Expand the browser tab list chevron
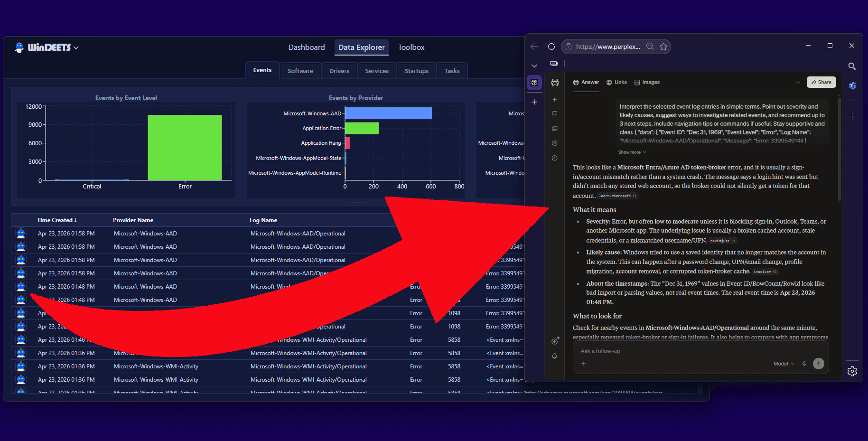Screen dimensions: 868x441 tap(534, 66)
